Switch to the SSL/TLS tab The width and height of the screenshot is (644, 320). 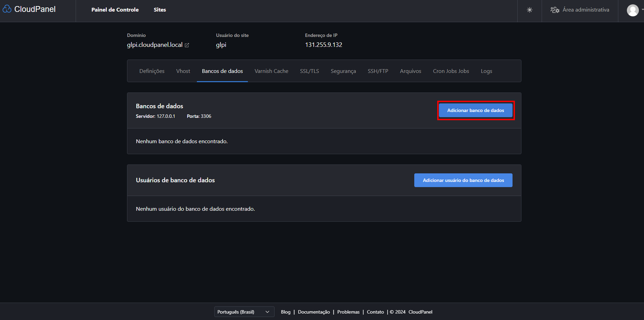coord(309,71)
